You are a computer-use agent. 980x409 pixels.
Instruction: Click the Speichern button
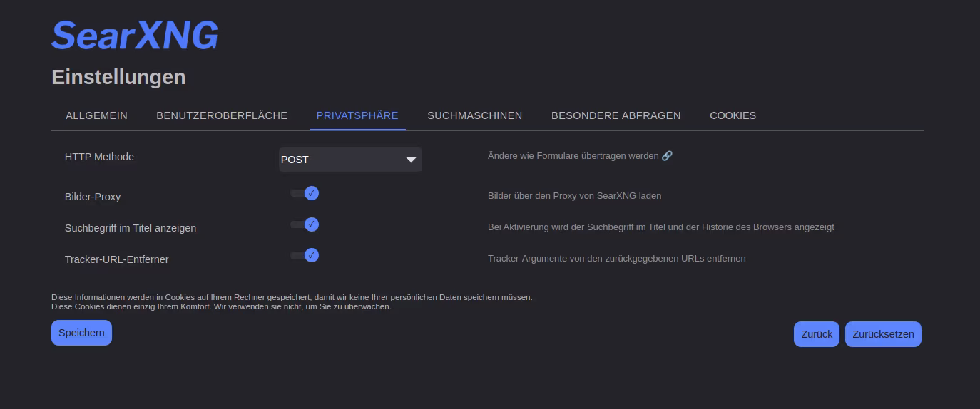pos(81,333)
